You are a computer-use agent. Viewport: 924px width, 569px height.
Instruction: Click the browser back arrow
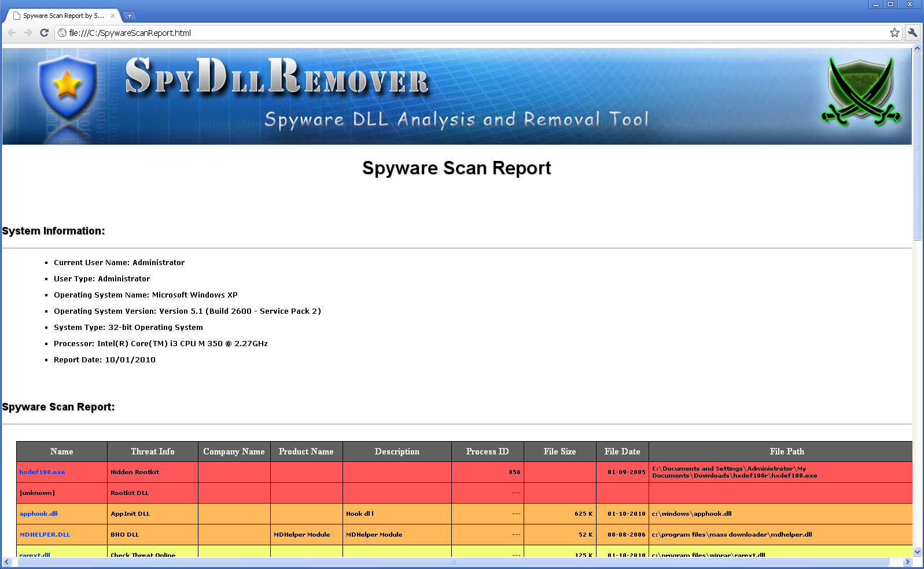[12, 33]
